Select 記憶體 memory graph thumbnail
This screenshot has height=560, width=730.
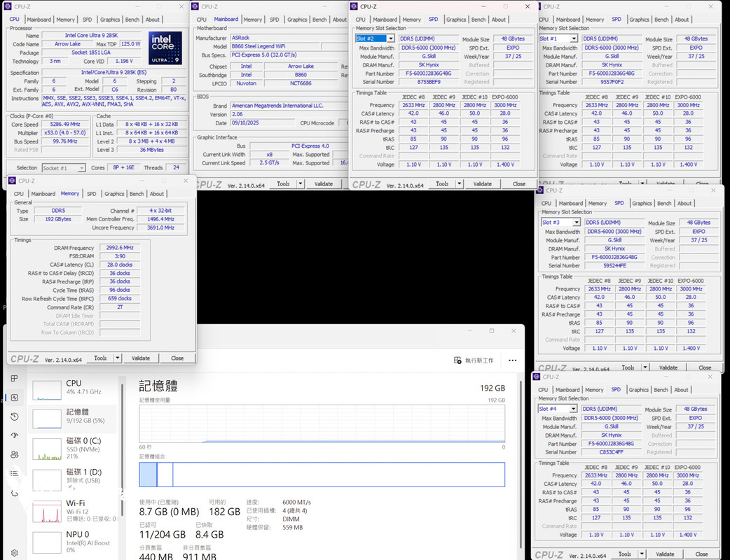[x=46, y=419]
